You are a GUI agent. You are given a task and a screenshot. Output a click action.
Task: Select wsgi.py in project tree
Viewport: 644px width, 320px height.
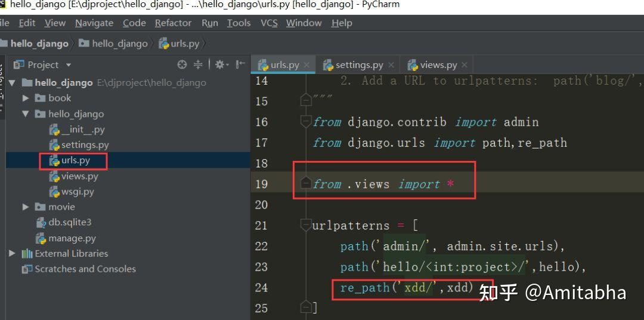pyautogui.click(x=78, y=192)
